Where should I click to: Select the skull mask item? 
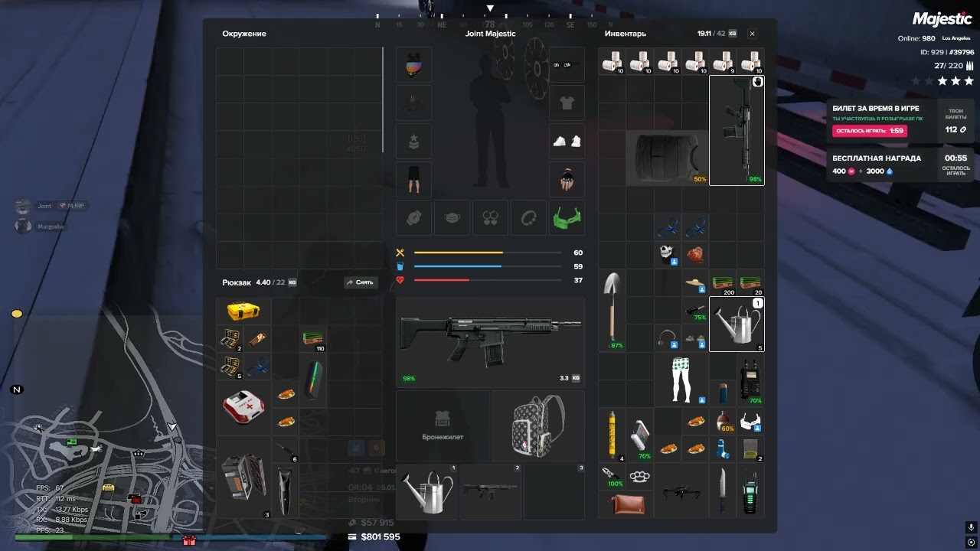point(668,255)
